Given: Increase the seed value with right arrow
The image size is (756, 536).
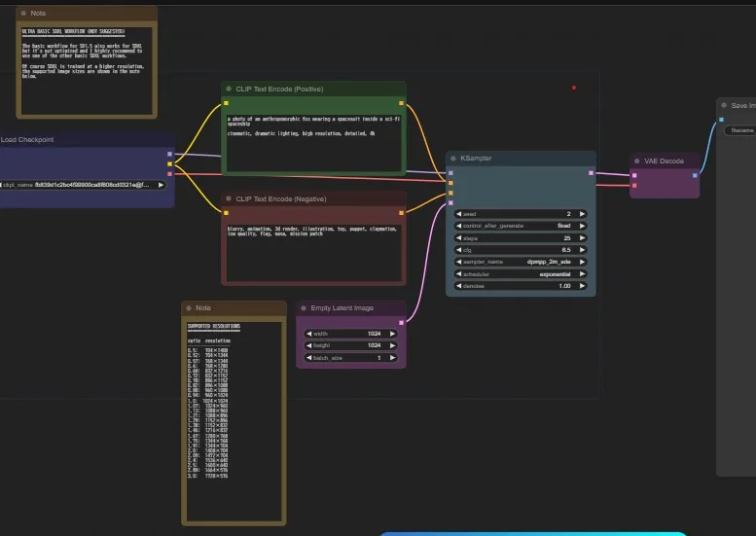Looking at the screenshot, I should [582, 213].
